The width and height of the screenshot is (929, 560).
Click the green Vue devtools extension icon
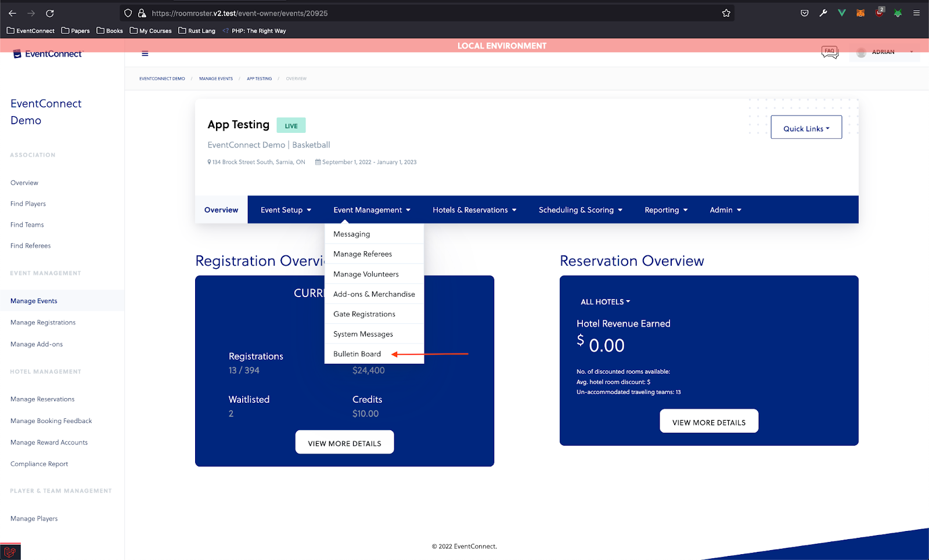[x=841, y=13]
